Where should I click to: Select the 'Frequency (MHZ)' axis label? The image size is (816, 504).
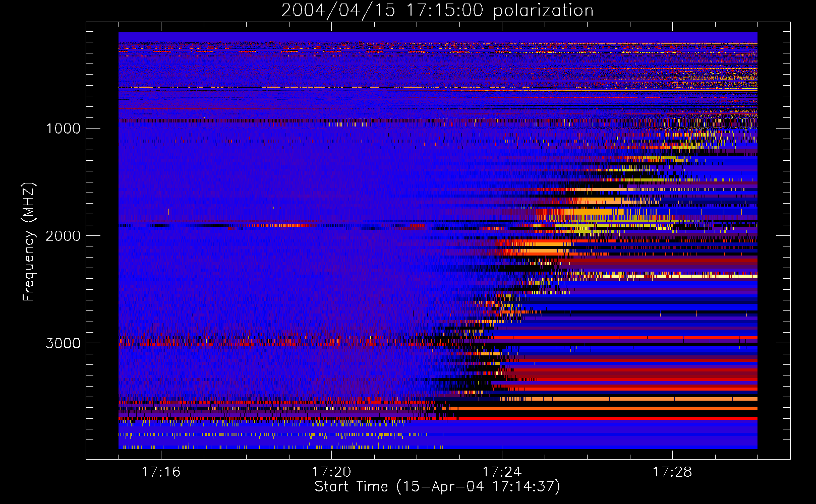coord(29,241)
